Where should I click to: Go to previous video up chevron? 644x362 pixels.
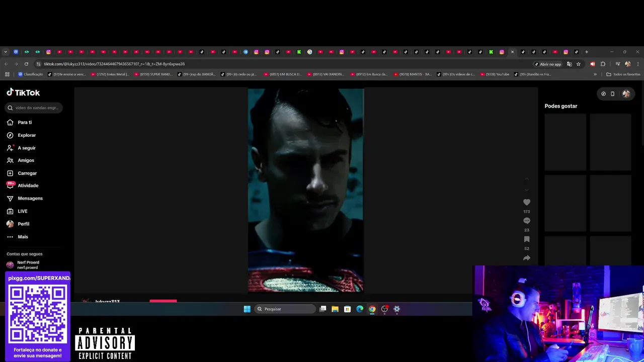click(527, 179)
